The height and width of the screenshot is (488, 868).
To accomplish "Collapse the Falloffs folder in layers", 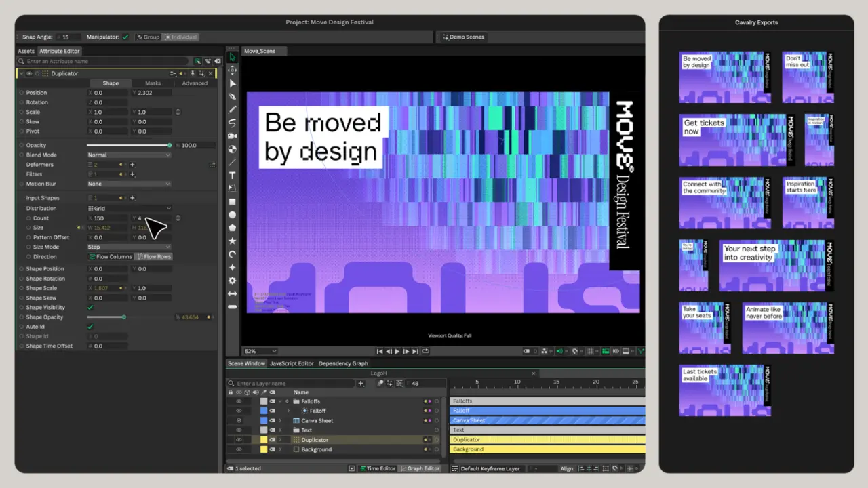I will pos(280,401).
